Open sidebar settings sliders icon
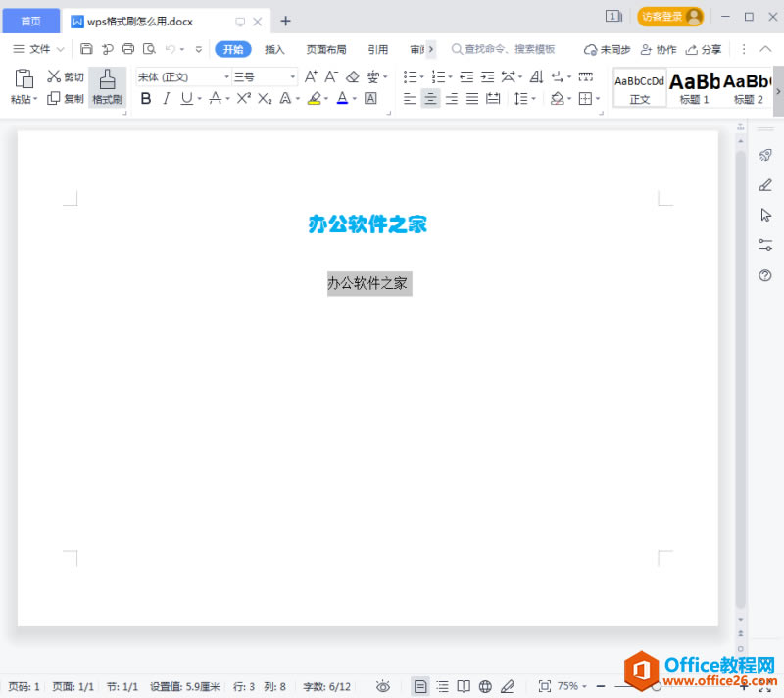 [x=765, y=245]
